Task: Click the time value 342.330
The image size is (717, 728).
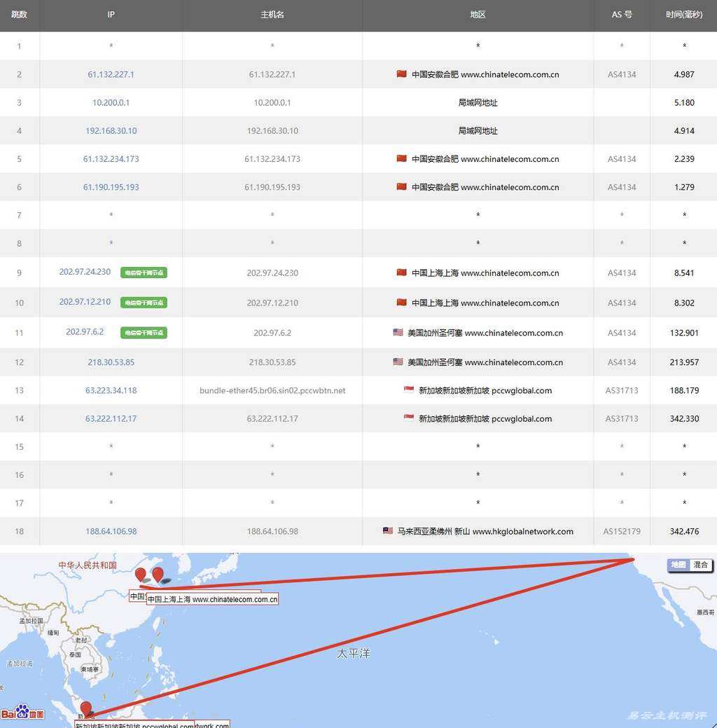Action: [x=684, y=418]
